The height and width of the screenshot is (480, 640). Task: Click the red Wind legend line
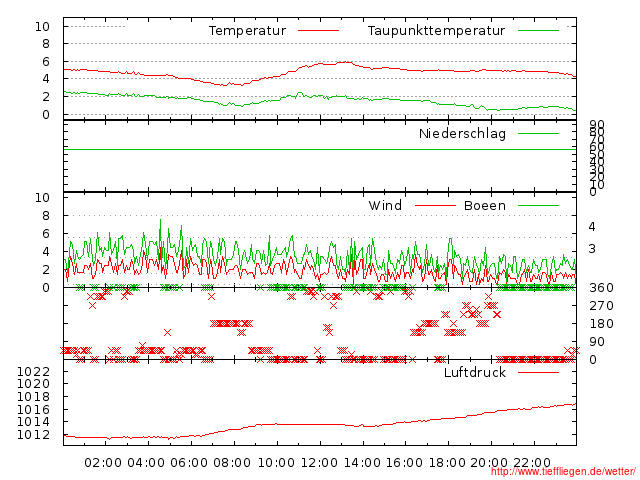click(435, 205)
